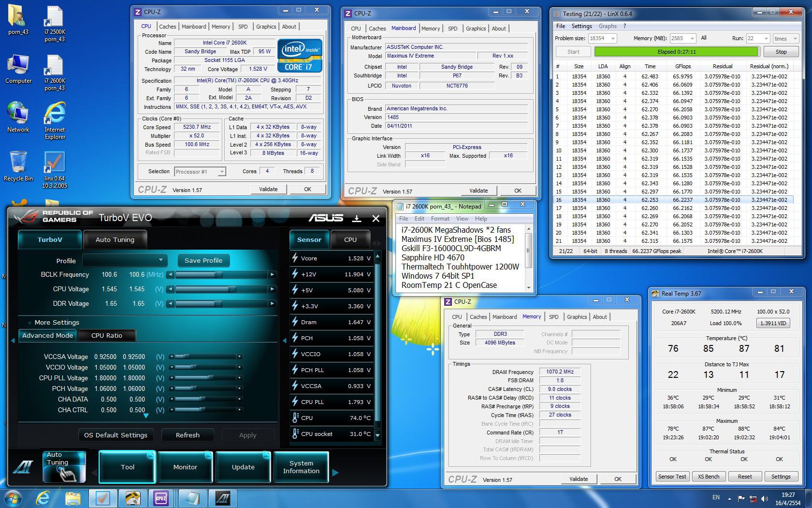This screenshot has width=812, height=508.
Task: Minimize TurboV EVO to tray using the arrow icon
Action: pyautogui.click(x=356, y=219)
